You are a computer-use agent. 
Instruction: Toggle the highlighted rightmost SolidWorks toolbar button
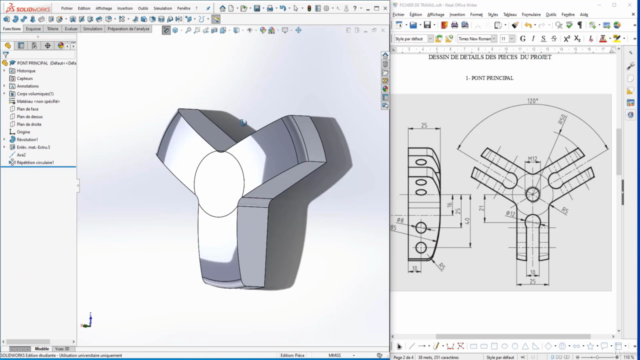216,19
